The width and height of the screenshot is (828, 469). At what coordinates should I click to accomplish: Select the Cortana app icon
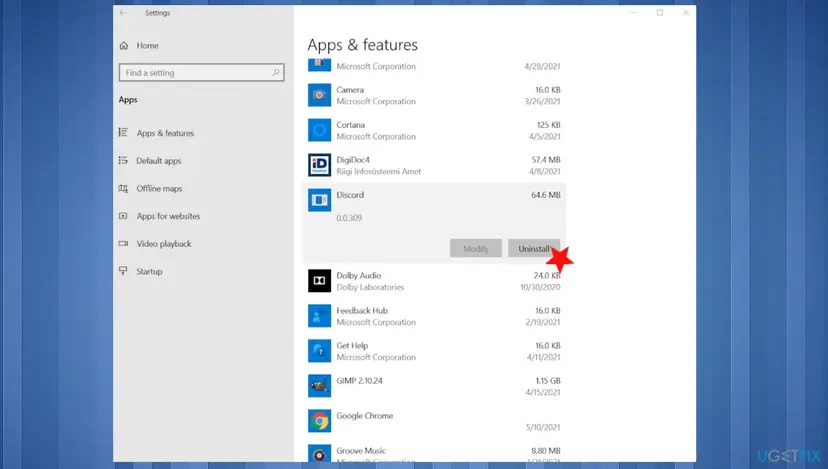[x=319, y=130]
